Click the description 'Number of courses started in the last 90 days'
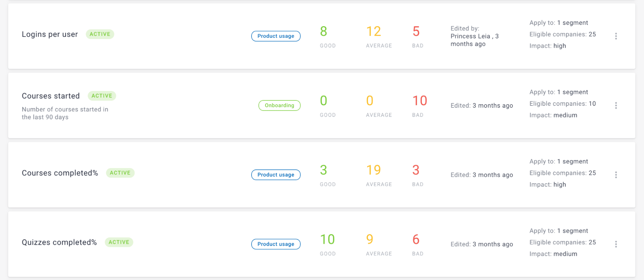 [x=65, y=113]
